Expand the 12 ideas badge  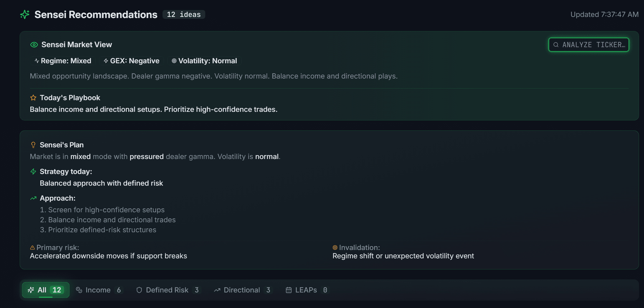click(x=184, y=14)
